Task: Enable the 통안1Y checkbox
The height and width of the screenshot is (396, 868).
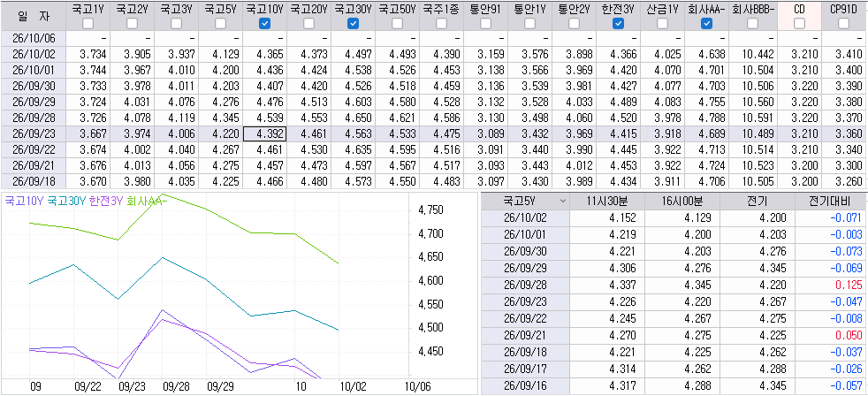Action: [x=529, y=23]
